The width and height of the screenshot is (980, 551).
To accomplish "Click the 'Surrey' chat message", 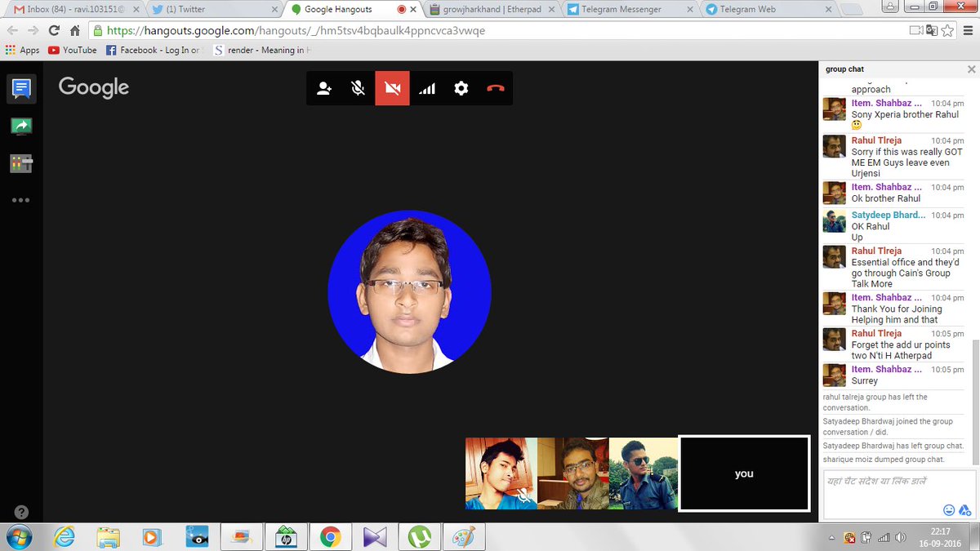I will click(865, 380).
